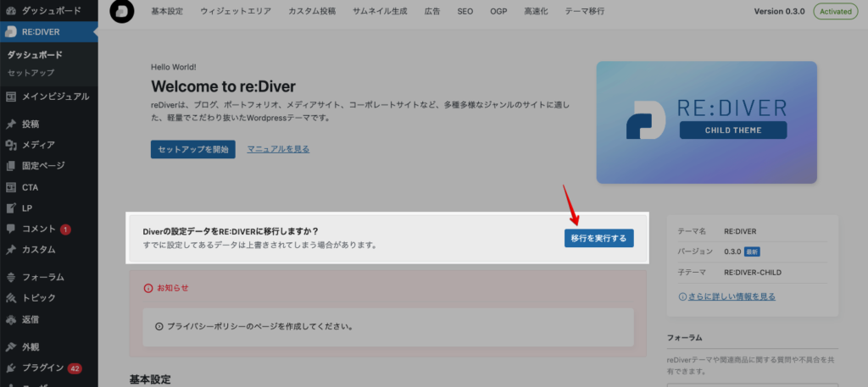868x387 pixels.
Task: Go to the SEO tab
Action: (x=465, y=11)
